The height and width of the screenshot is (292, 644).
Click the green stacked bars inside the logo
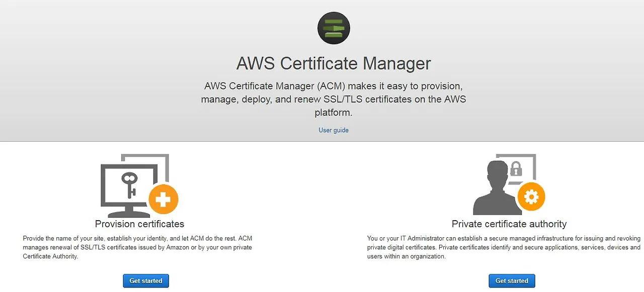[x=334, y=28]
